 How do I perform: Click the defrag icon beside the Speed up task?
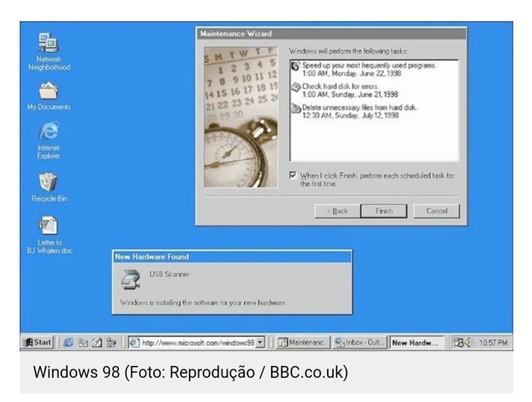tap(295, 66)
